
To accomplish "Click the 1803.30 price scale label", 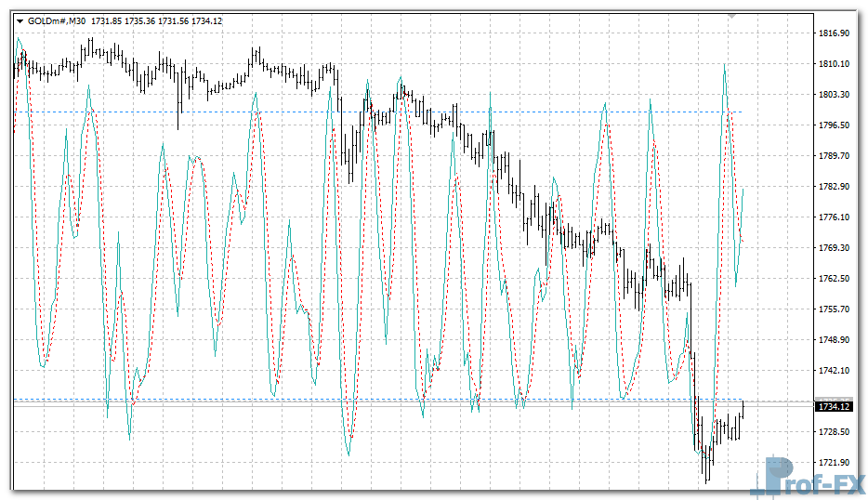I will (x=834, y=95).
